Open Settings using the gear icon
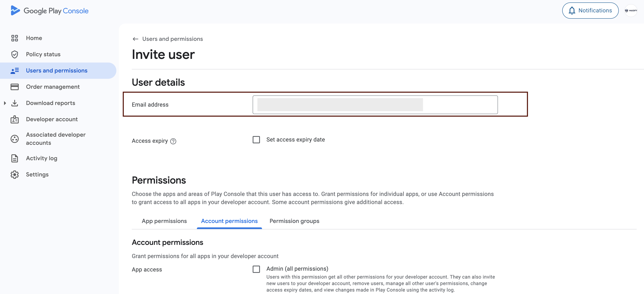Screen dimensions: 644x294 coord(14,174)
